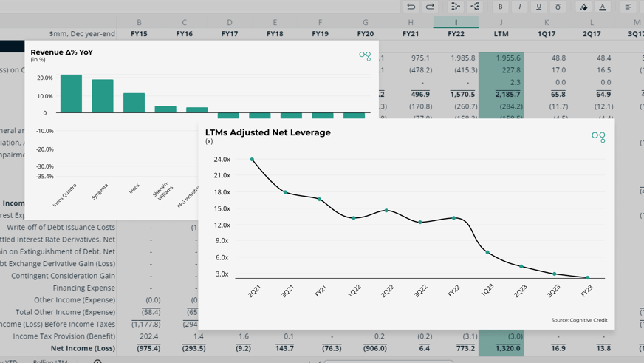Toggle italic formatting
The image size is (644, 363).
(x=519, y=7)
